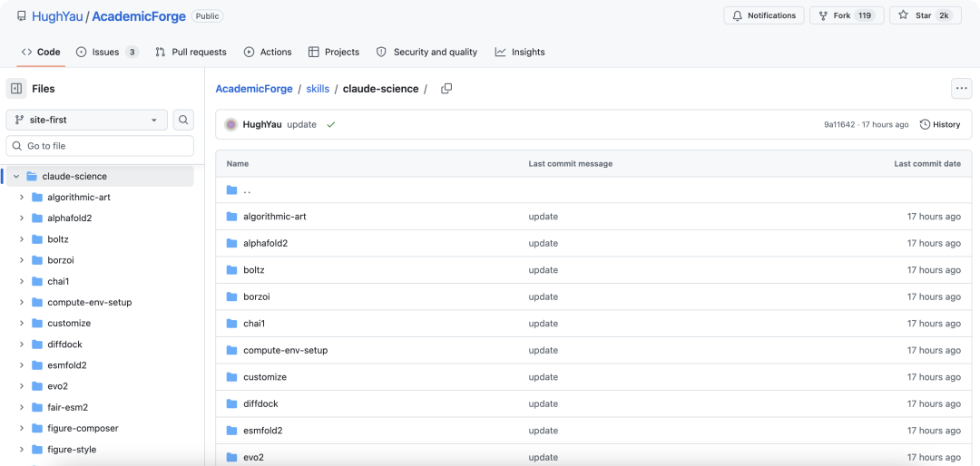Open evo2 folder in the table
Image resolution: width=980 pixels, height=466 pixels.
coord(254,457)
